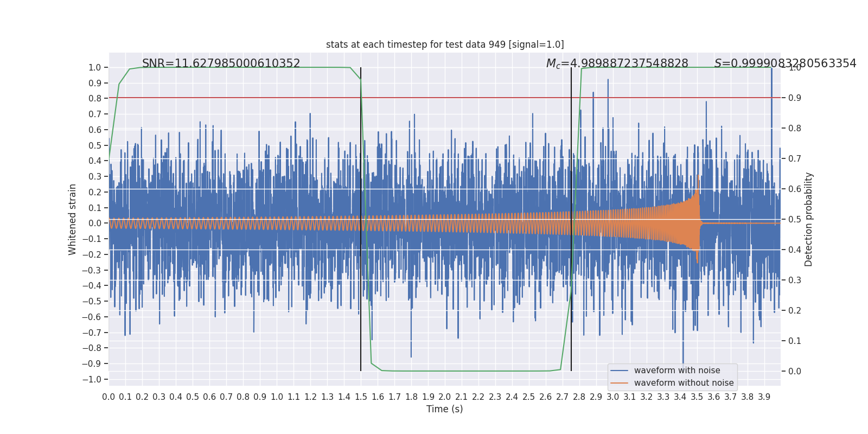Click the 1.0 tick on the Whitened strain axis
Screen dimensions: 868x434
pos(95,68)
